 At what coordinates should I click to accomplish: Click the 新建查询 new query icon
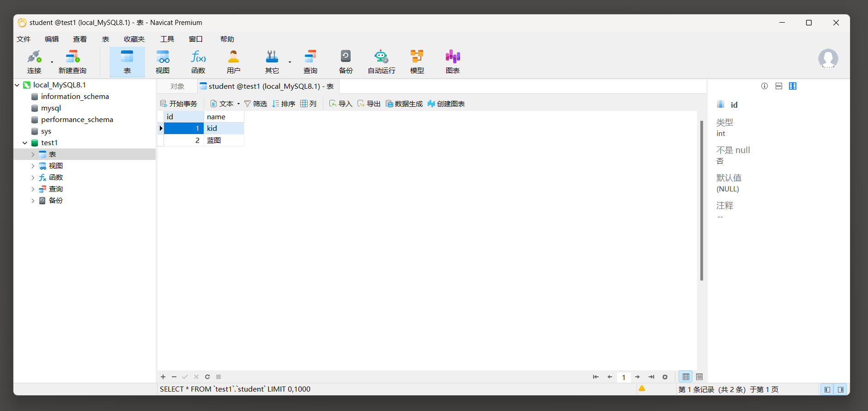click(73, 62)
